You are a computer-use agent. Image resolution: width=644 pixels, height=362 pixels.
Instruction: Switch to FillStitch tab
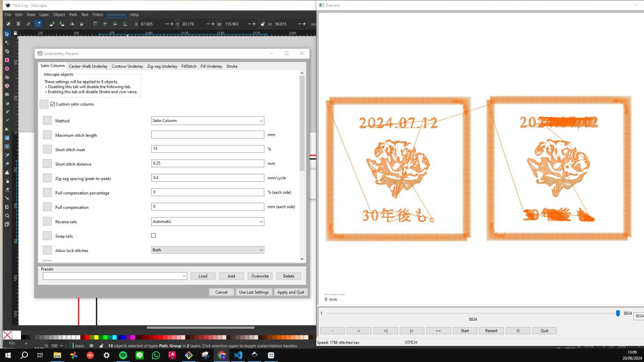[x=189, y=66]
